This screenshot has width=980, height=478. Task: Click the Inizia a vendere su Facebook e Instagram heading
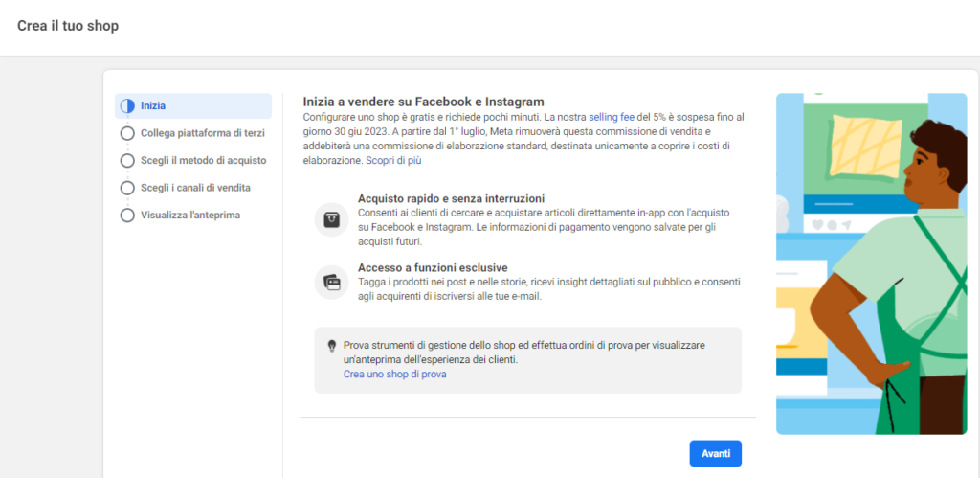pos(423,102)
